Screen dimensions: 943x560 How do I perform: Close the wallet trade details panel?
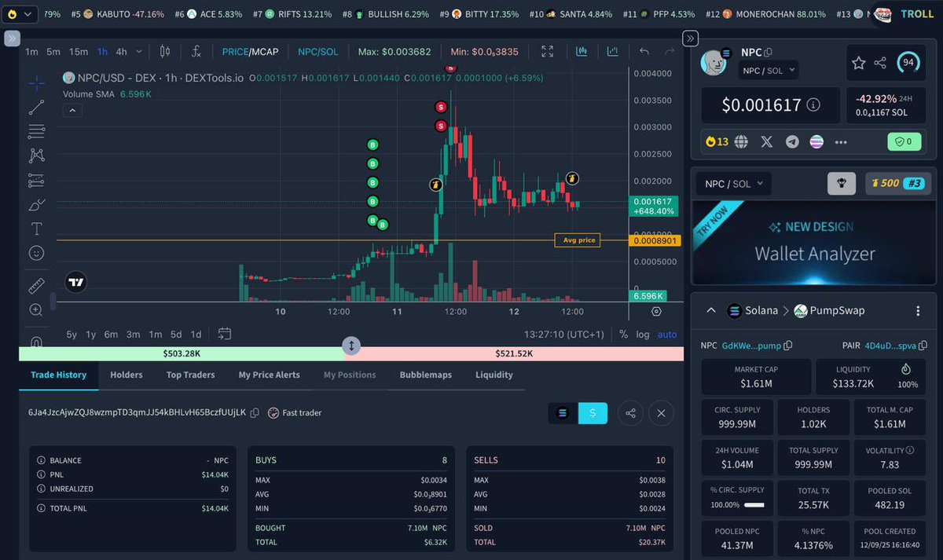tap(662, 413)
